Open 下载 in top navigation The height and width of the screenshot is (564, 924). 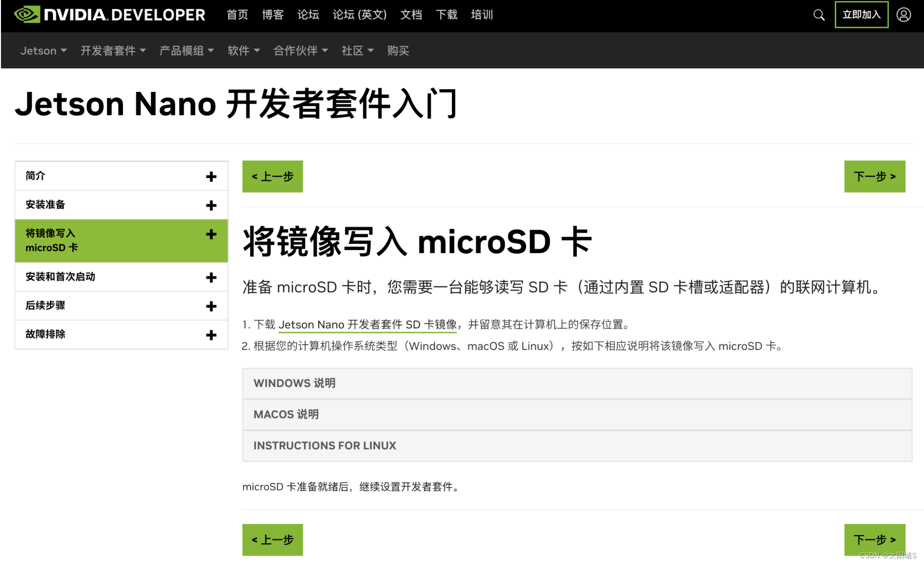click(447, 15)
